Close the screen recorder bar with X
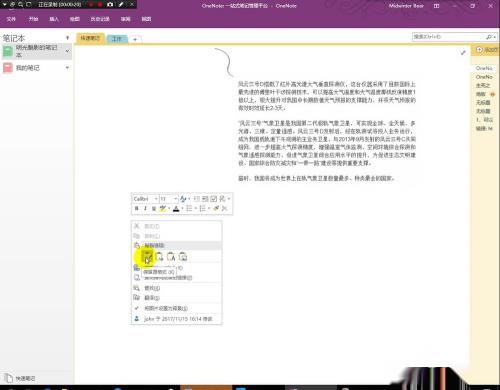Image resolution: width=500 pixels, height=390 pixels. click(132, 4)
